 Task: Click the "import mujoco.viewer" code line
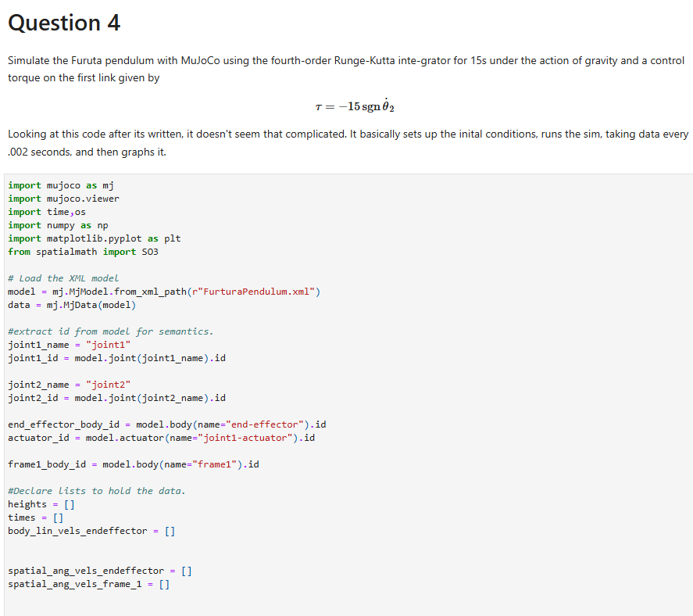tap(63, 199)
